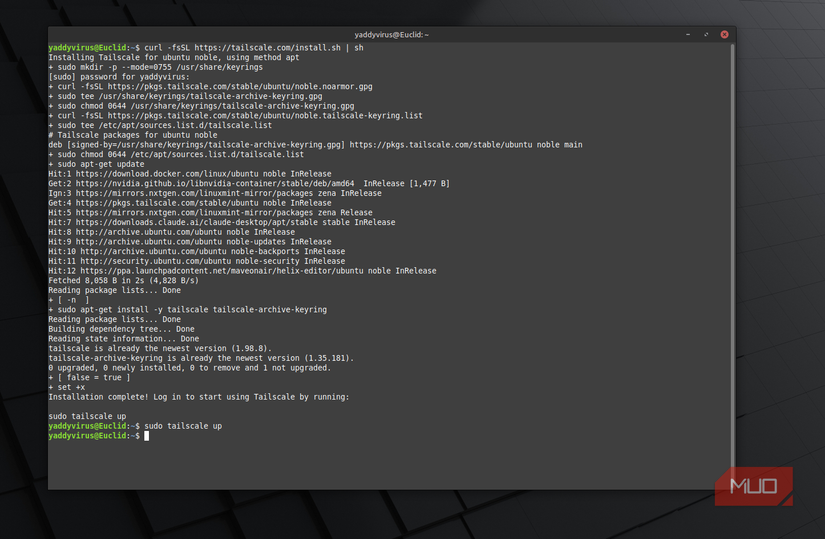Click the prompt line running 'sudo tailscale up'
This screenshot has width=825, height=539.
(135, 426)
